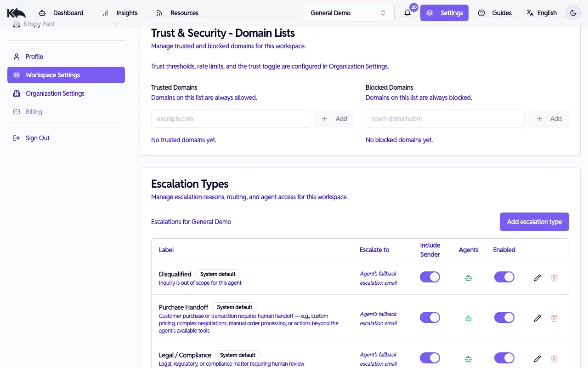588x368 pixels.
Task: Edit the Purchase Handoff escalation type
Action: tap(537, 318)
